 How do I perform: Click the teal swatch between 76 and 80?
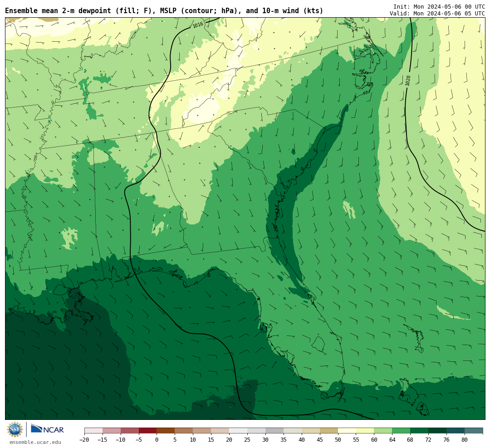click(456, 431)
